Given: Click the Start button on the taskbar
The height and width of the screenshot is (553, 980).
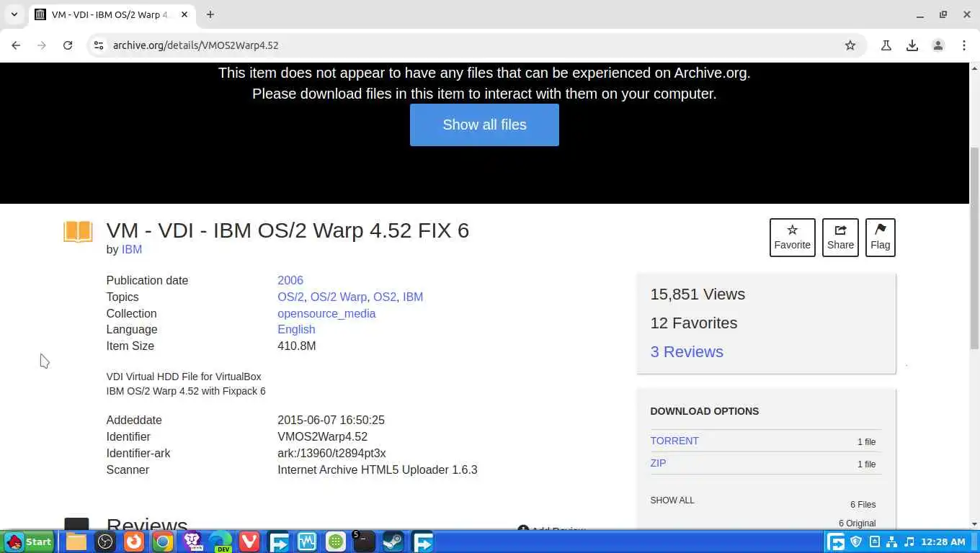Looking at the screenshot, I should (x=29, y=541).
